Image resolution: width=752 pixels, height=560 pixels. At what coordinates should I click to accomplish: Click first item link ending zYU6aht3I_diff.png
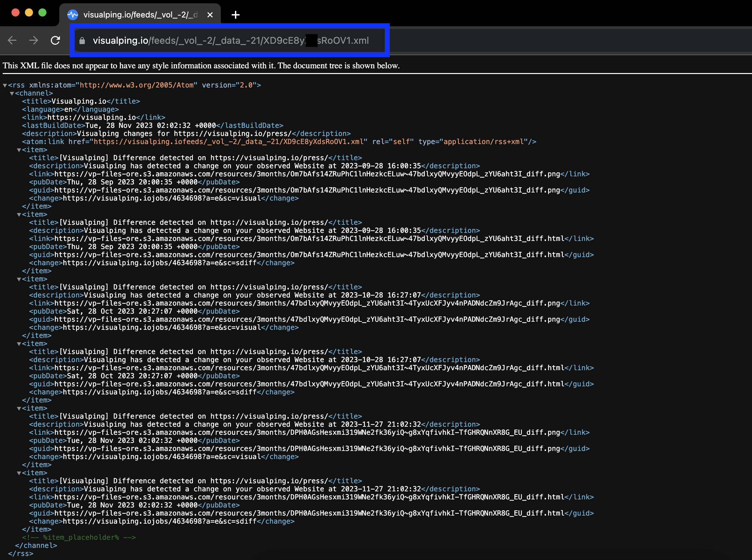click(x=307, y=174)
